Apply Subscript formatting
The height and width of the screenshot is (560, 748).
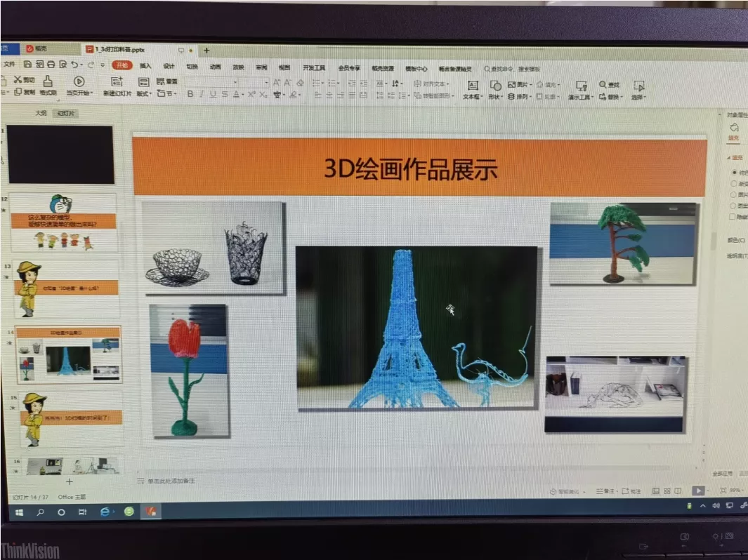pos(263,94)
